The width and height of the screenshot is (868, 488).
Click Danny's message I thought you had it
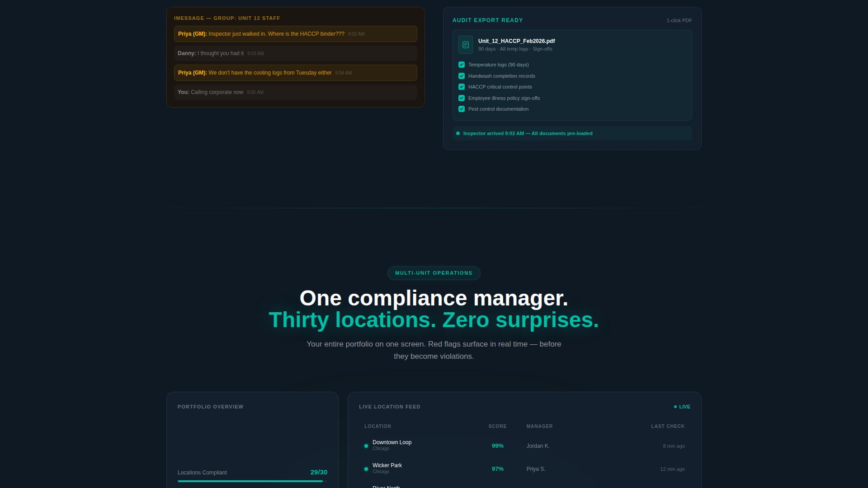pyautogui.click(x=295, y=53)
